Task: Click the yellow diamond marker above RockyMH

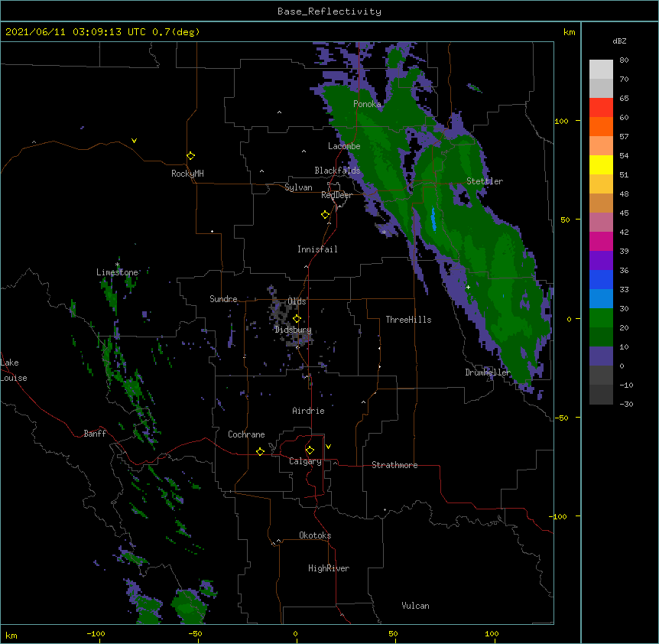Action: click(191, 156)
